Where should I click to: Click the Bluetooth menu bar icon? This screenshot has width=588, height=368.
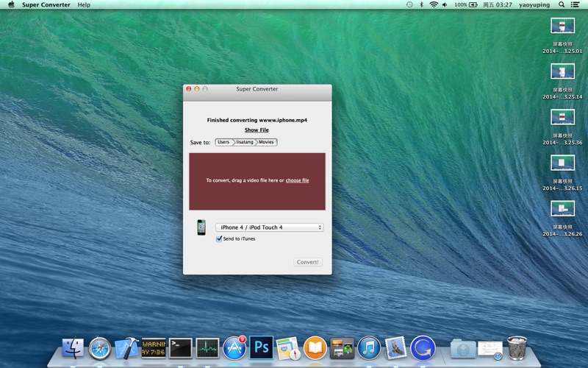point(421,4)
